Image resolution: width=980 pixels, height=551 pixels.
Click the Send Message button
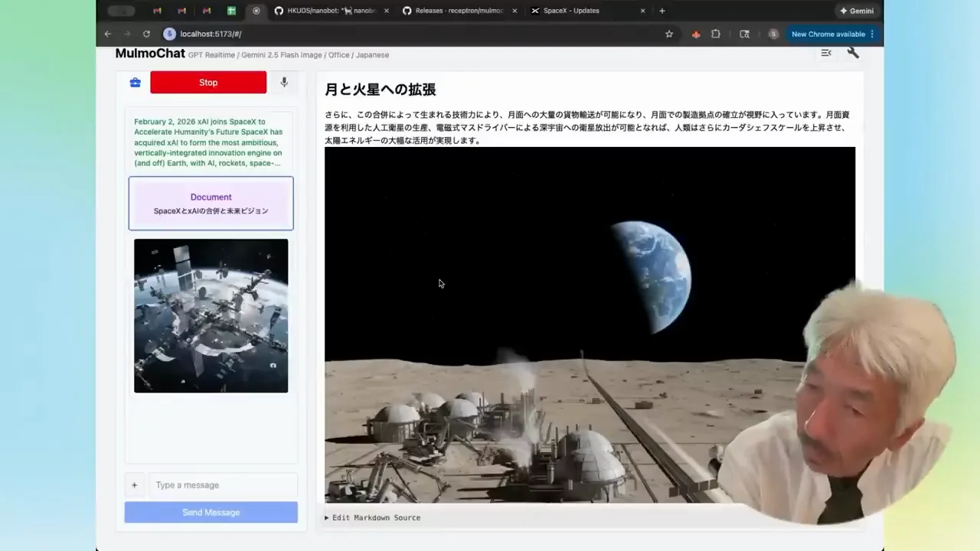pos(211,513)
